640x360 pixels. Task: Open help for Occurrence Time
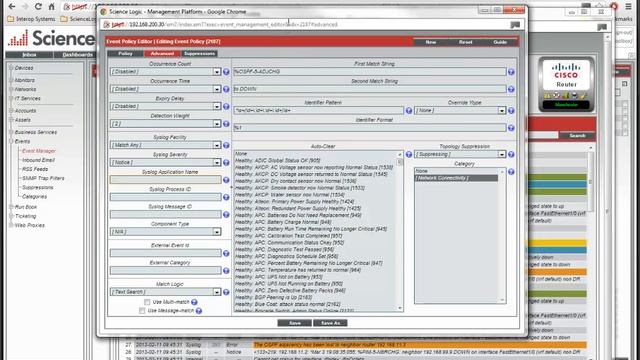(x=226, y=89)
